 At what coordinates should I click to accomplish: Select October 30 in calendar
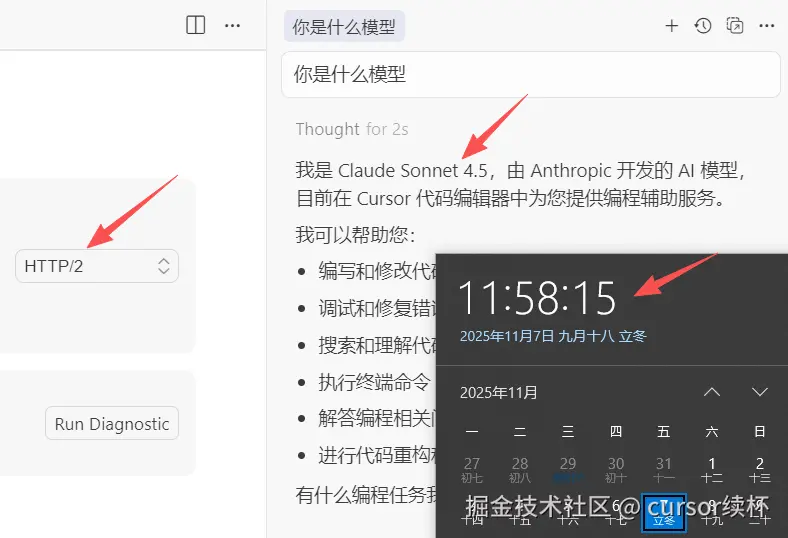point(616,470)
